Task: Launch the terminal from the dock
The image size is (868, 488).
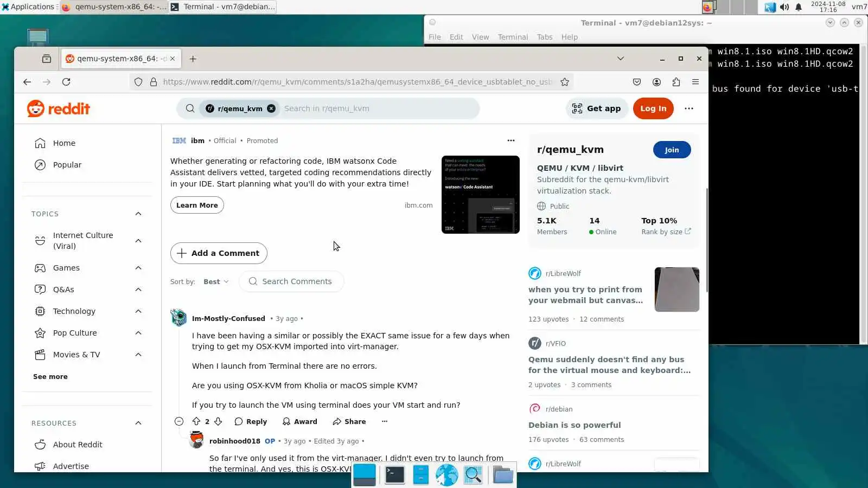Action: tap(394, 475)
